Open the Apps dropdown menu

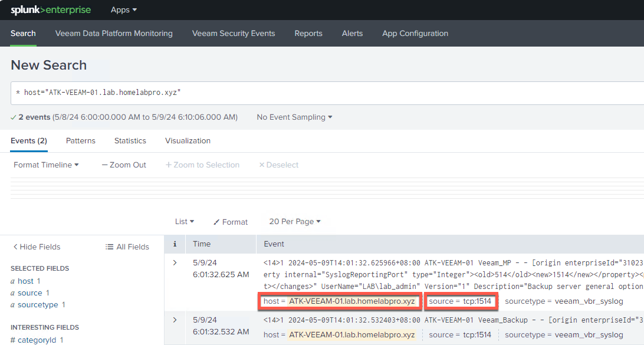[x=123, y=10]
